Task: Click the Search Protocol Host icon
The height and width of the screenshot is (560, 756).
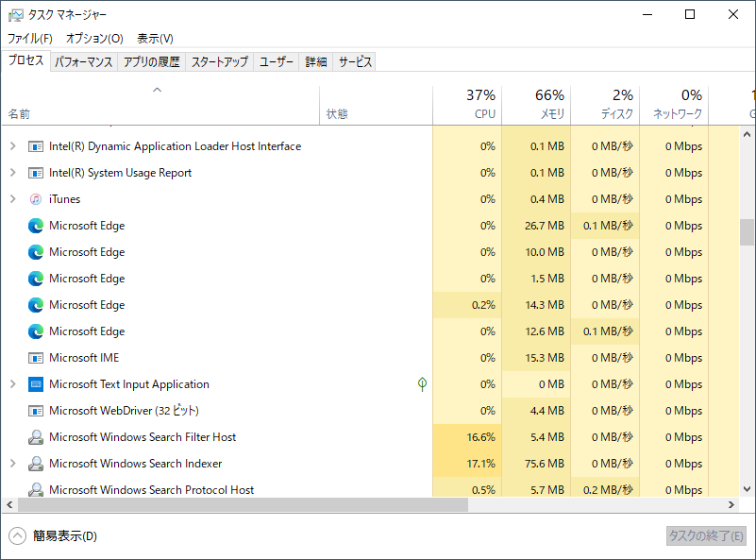Action: tap(36, 489)
